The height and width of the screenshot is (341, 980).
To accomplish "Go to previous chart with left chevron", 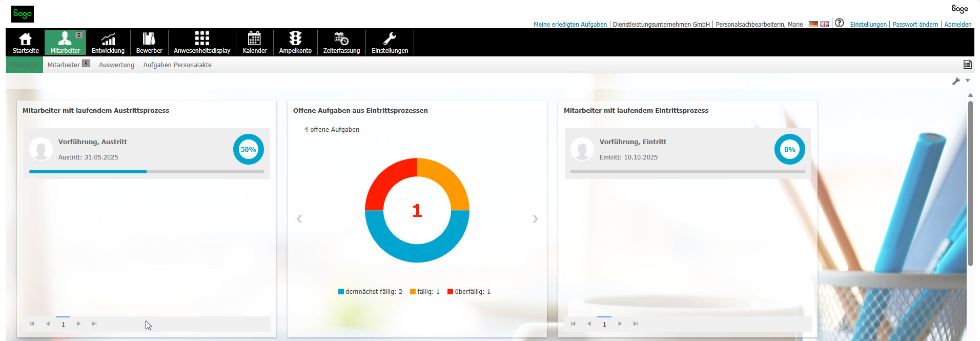I will (x=299, y=219).
